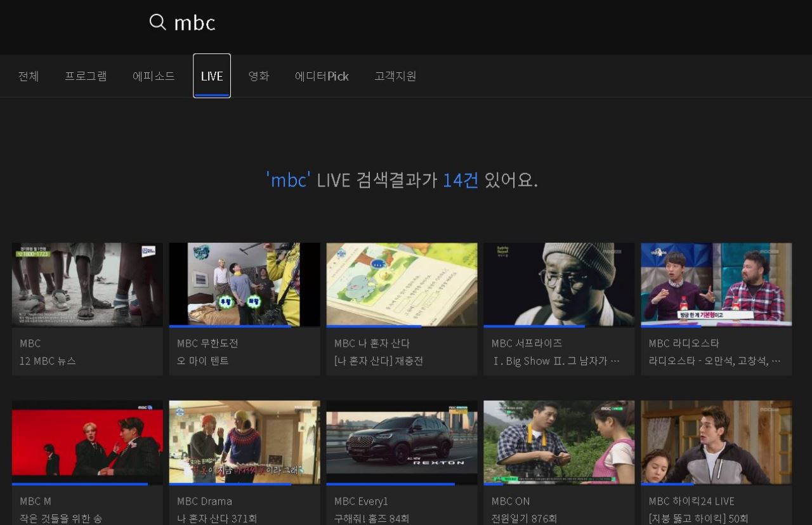Watch MBC 라디오스타 live thumbnail
The image size is (812, 525).
716,284
